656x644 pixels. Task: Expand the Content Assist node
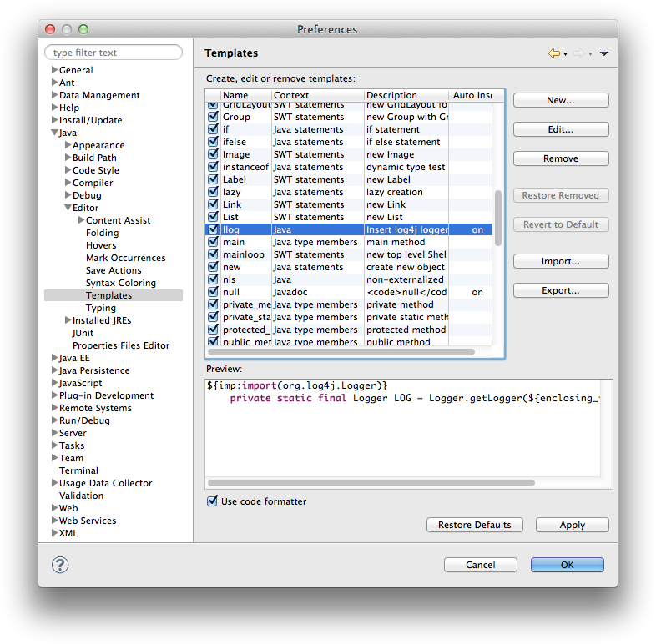click(x=81, y=220)
